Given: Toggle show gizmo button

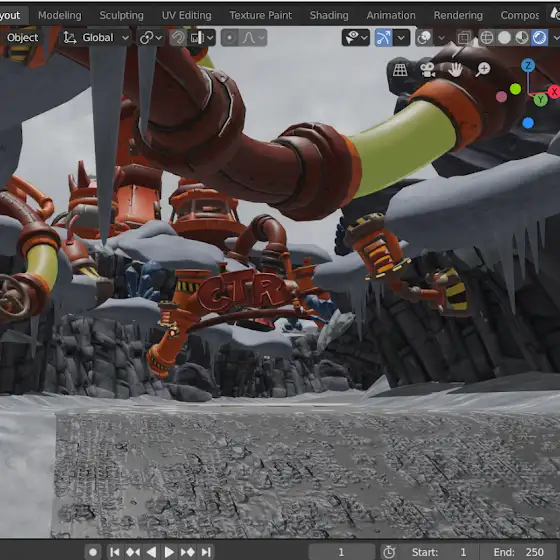Looking at the screenshot, I should tap(383, 38).
